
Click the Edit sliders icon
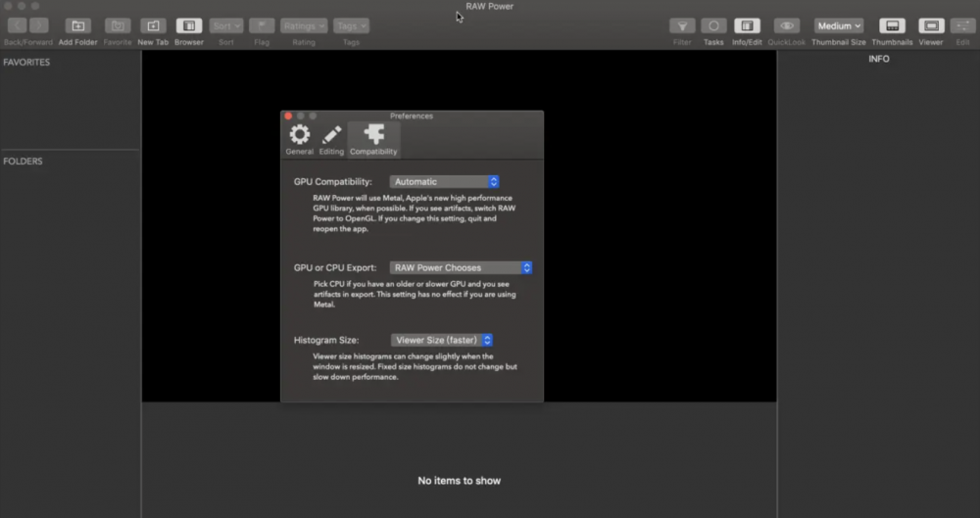coord(962,25)
